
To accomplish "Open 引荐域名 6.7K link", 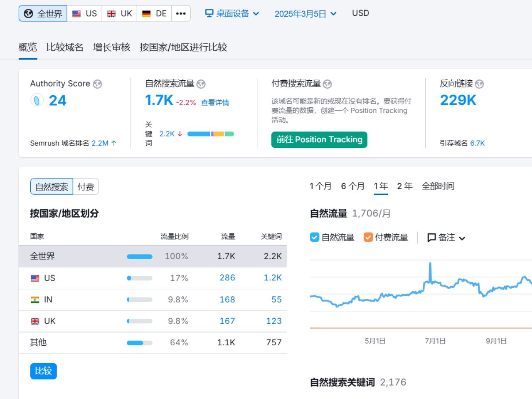I will pyautogui.click(x=478, y=143).
